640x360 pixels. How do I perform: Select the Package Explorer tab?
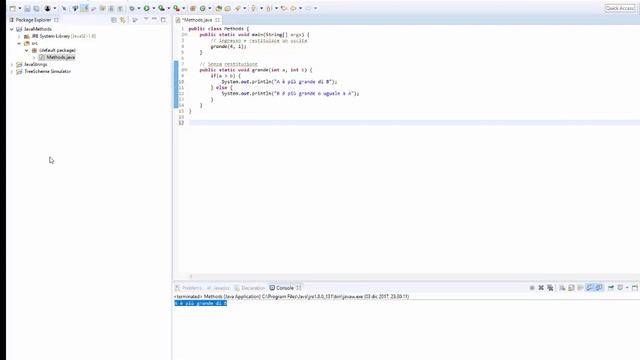click(33, 20)
